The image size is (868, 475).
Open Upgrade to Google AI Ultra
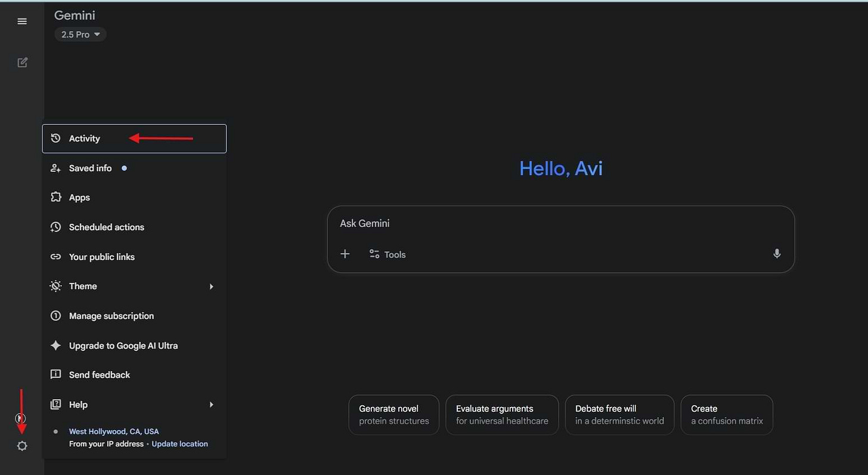click(x=123, y=346)
